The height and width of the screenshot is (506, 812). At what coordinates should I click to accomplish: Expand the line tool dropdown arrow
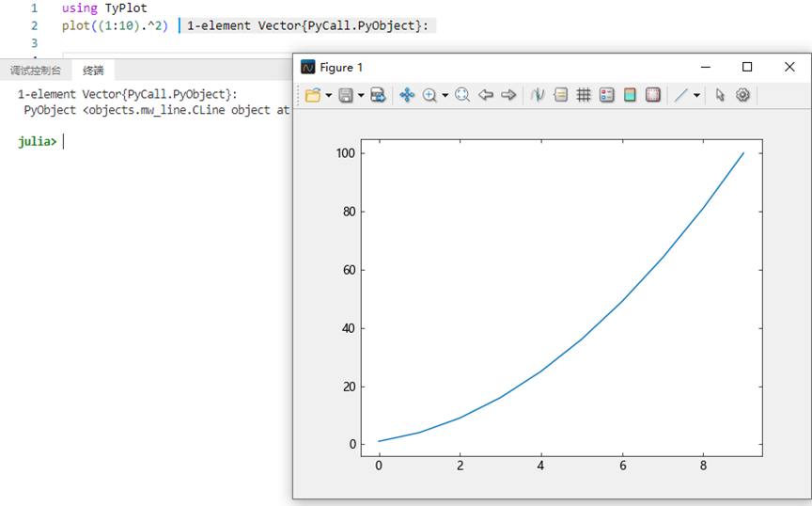[x=696, y=95]
